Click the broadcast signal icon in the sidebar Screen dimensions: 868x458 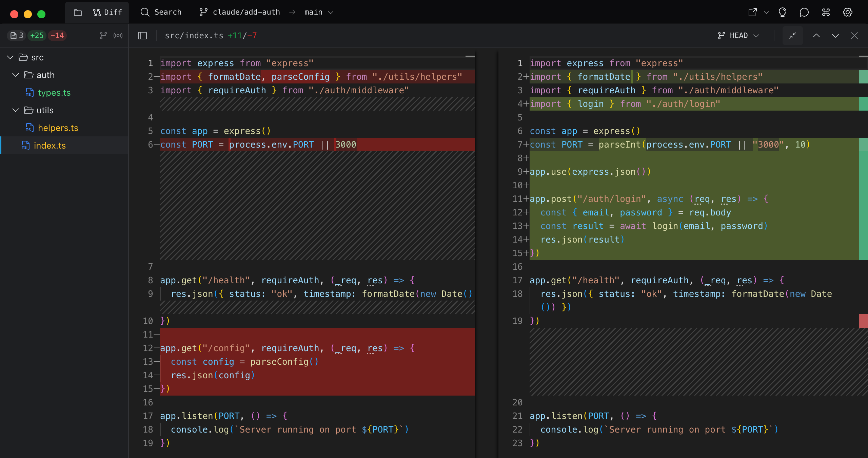click(x=118, y=36)
